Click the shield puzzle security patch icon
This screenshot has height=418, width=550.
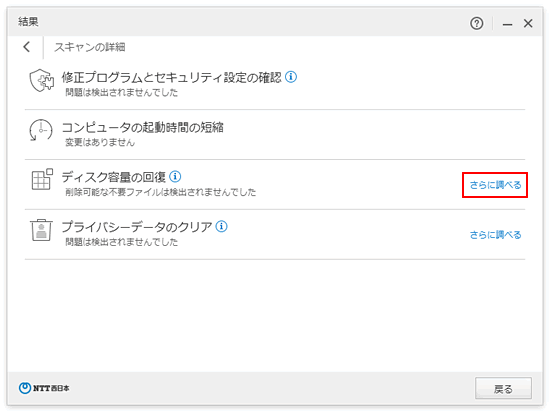click(x=41, y=80)
